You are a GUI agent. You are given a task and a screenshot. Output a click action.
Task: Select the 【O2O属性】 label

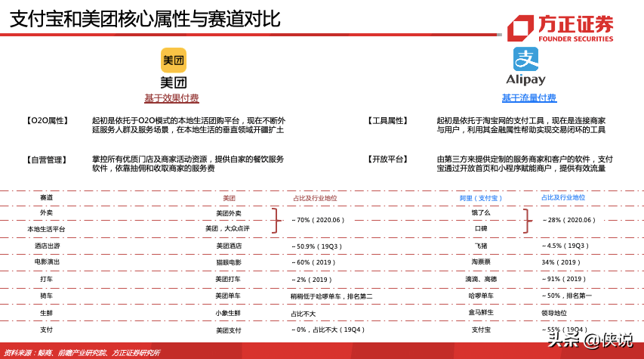click(47, 120)
